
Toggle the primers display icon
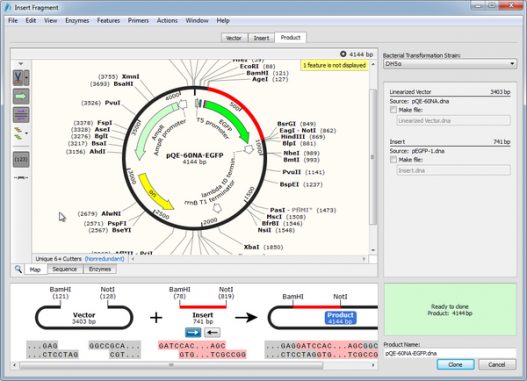(x=21, y=115)
